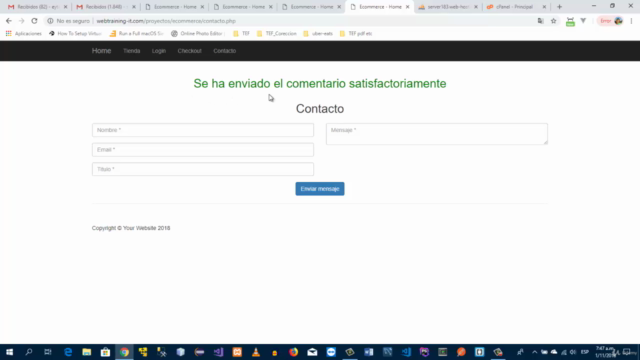Screen dimensions: 640x360
Task: Open Contacto in the navbar
Action: (x=224, y=51)
